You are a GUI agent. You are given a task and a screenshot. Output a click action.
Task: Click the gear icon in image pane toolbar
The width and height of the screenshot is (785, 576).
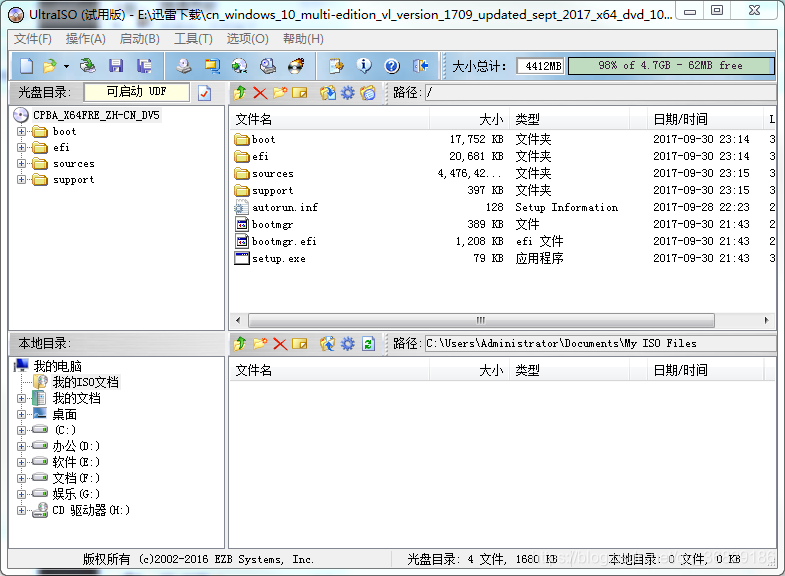click(x=347, y=93)
